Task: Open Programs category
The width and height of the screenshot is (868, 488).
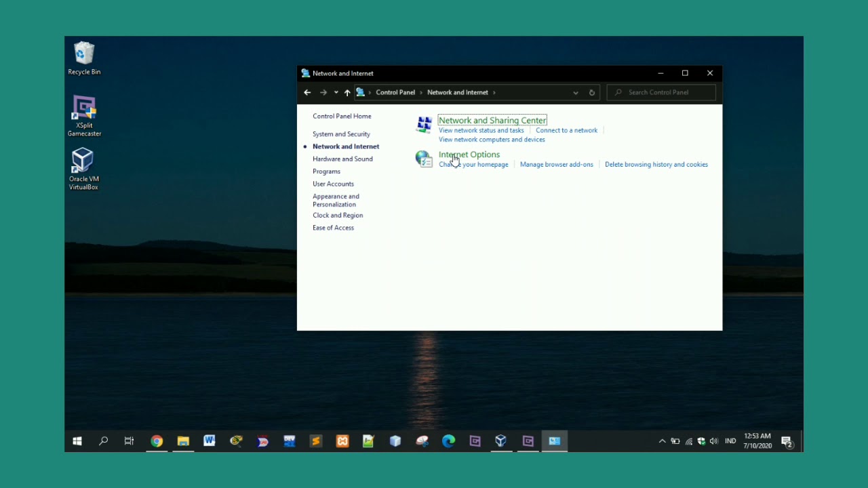Action: tap(326, 171)
